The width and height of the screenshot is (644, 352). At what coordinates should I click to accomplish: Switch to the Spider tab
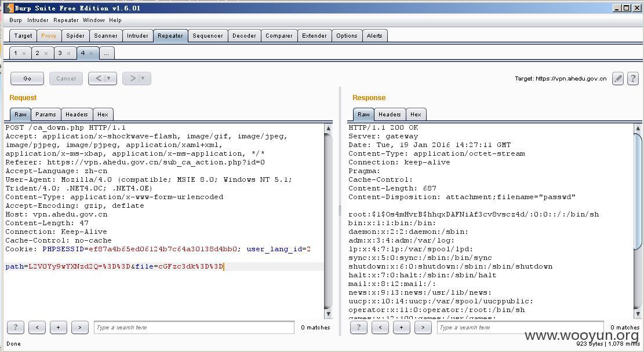tap(75, 36)
